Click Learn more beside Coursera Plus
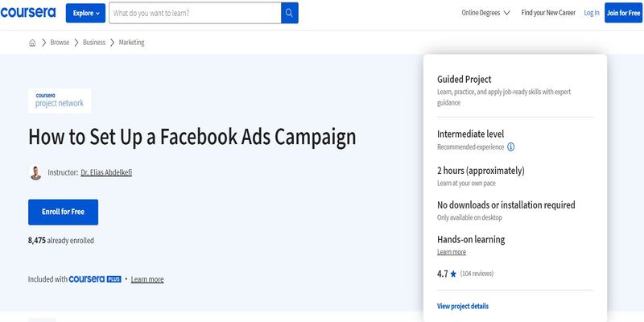Screen dimensions: 644x322 tap(147, 279)
